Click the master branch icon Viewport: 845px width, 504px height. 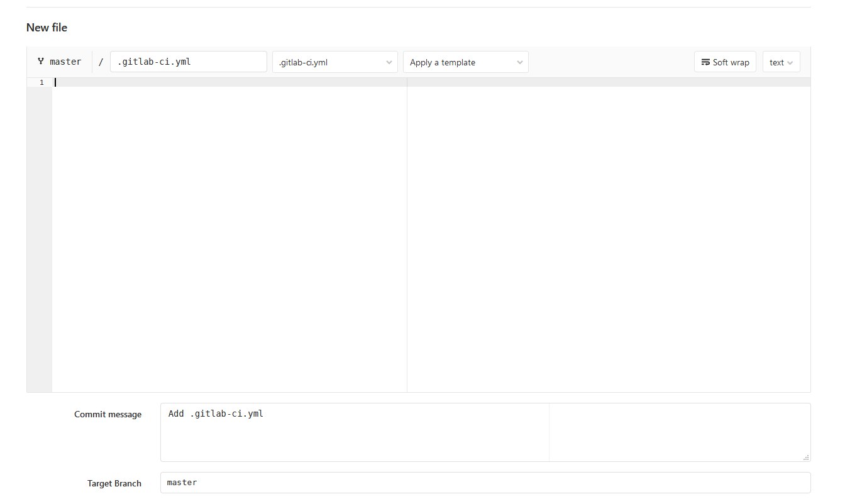tap(41, 62)
